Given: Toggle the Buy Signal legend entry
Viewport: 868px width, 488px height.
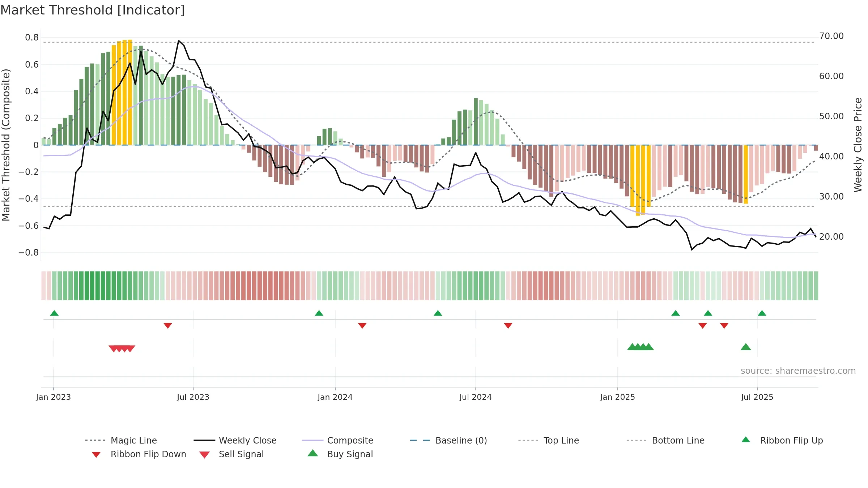Looking at the screenshot, I should point(340,454).
